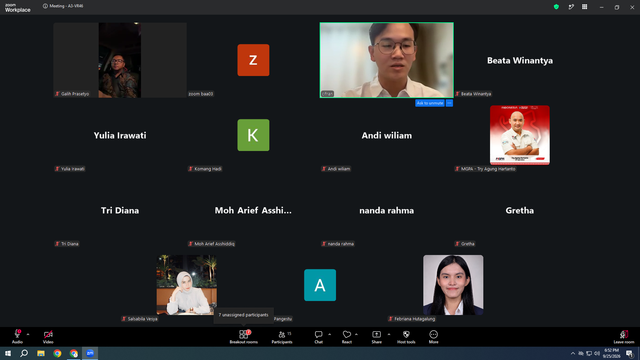This screenshot has width=640, height=360.
Task: Click the Salsabila Vesya name label
Action: click(x=140, y=319)
